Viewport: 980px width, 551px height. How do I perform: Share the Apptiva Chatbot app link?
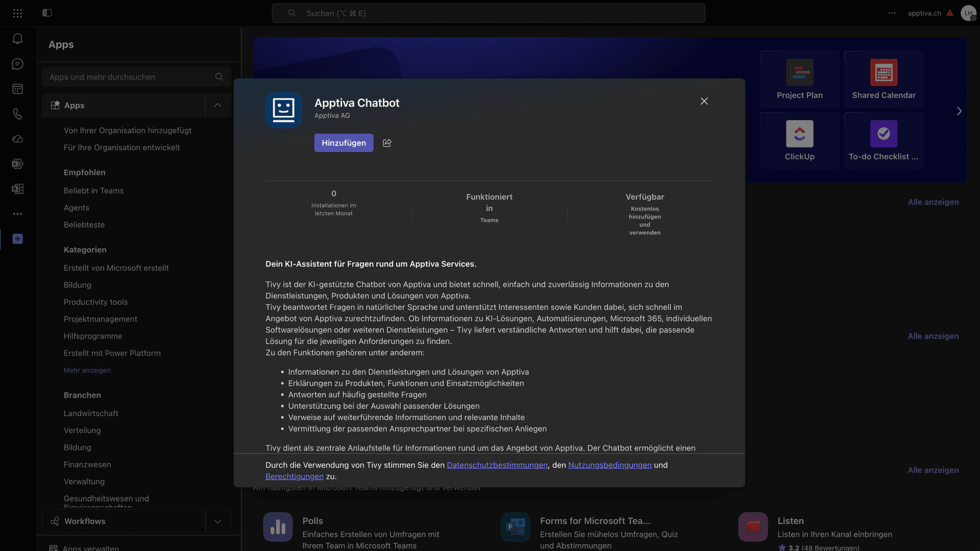point(387,143)
